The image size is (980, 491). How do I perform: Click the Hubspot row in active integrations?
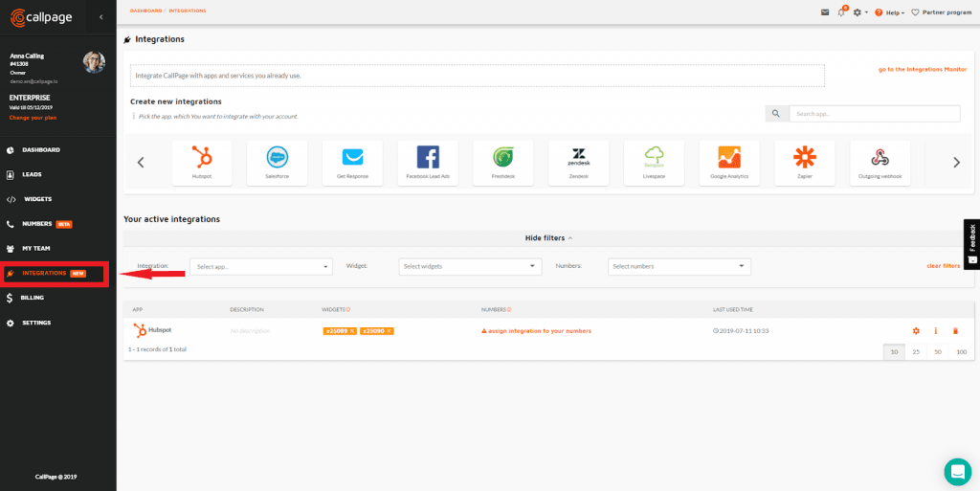pyautogui.click(x=548, y=330)
